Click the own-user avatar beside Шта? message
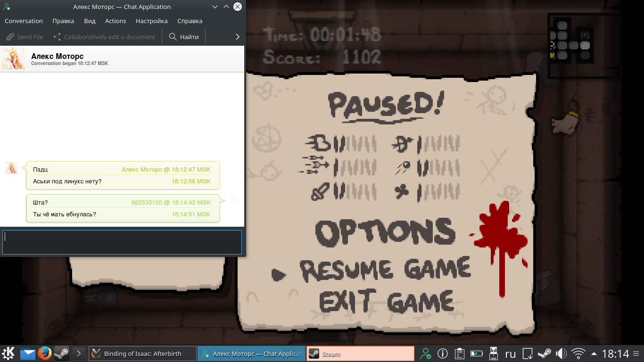644x362 pixels. pyautogui.click(x=233, y=200)
